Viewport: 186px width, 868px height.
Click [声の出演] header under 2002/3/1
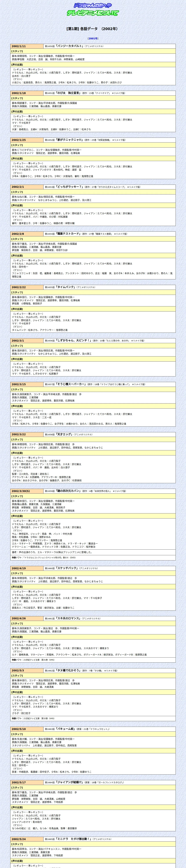pyautogui.click(x=93, y=359)
